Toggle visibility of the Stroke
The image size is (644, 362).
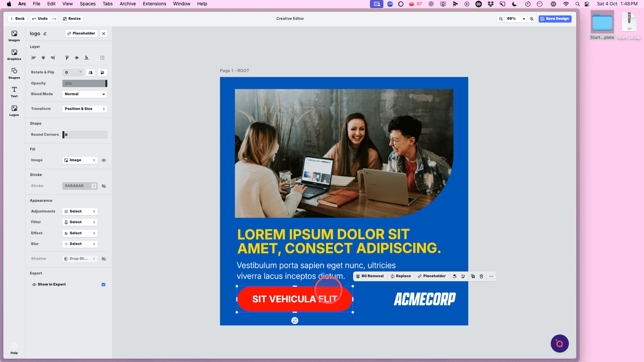click(104, 186)
